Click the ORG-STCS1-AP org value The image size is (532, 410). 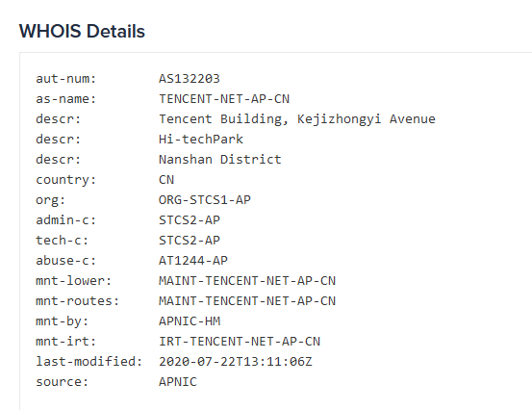(205, 200)
